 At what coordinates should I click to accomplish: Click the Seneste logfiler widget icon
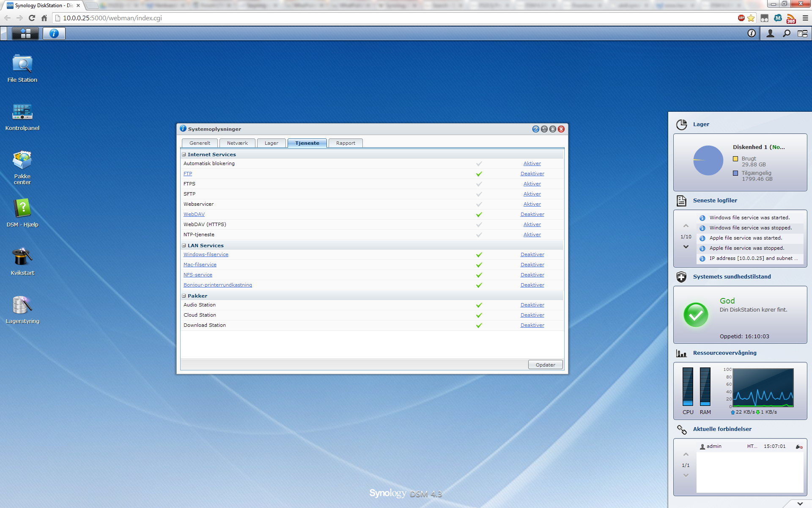pos(681,201)
